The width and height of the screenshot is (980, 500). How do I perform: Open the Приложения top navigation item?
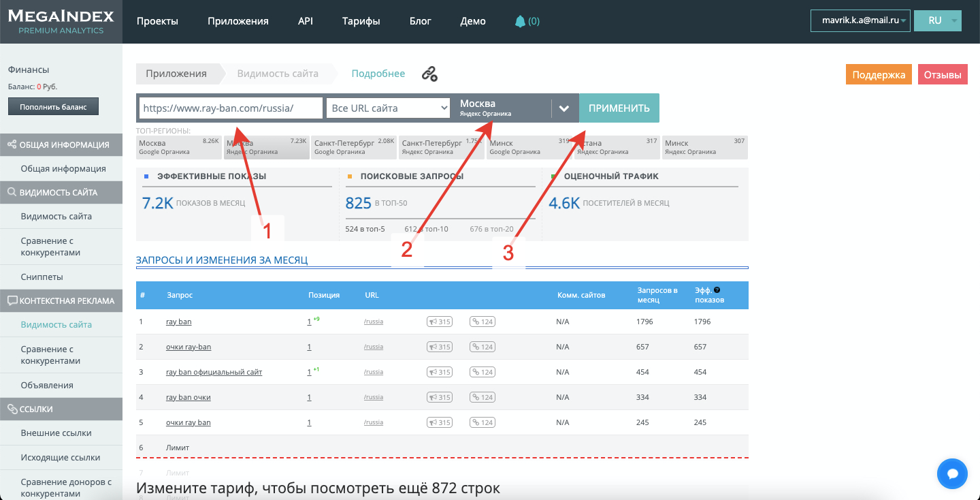[238, 21]
